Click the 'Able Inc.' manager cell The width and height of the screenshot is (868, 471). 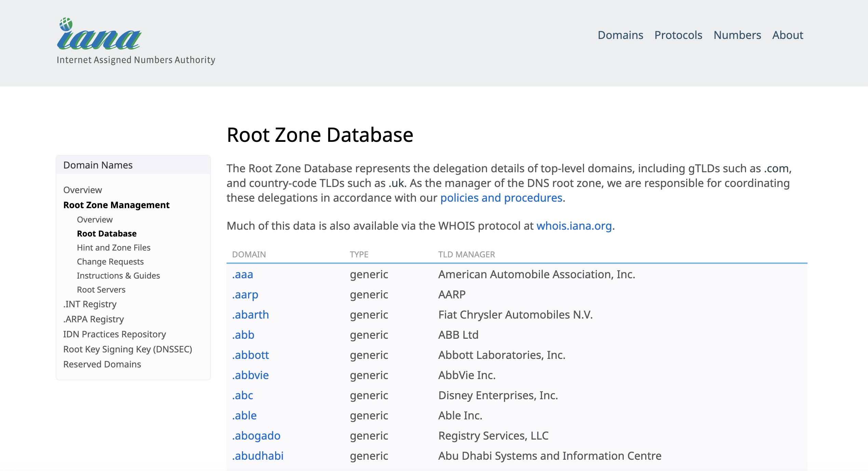(x=460, y=415)
